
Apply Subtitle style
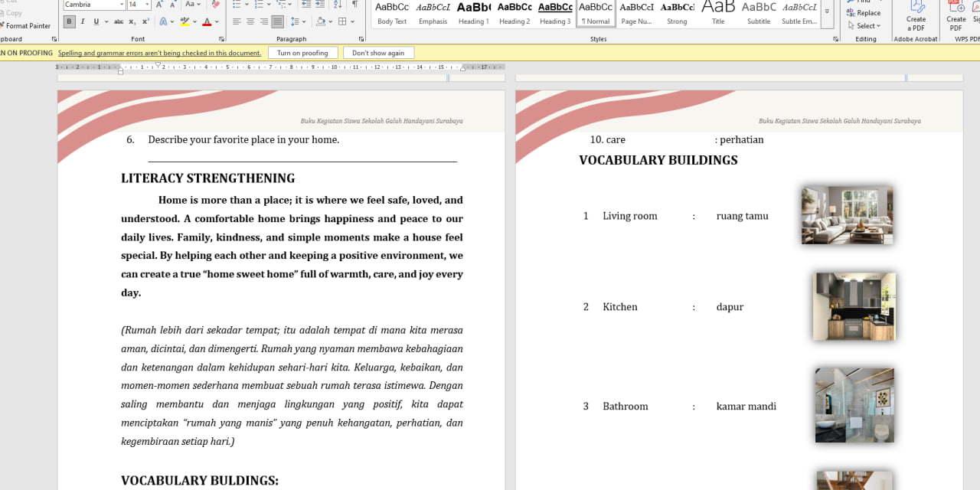pos(759,13)
